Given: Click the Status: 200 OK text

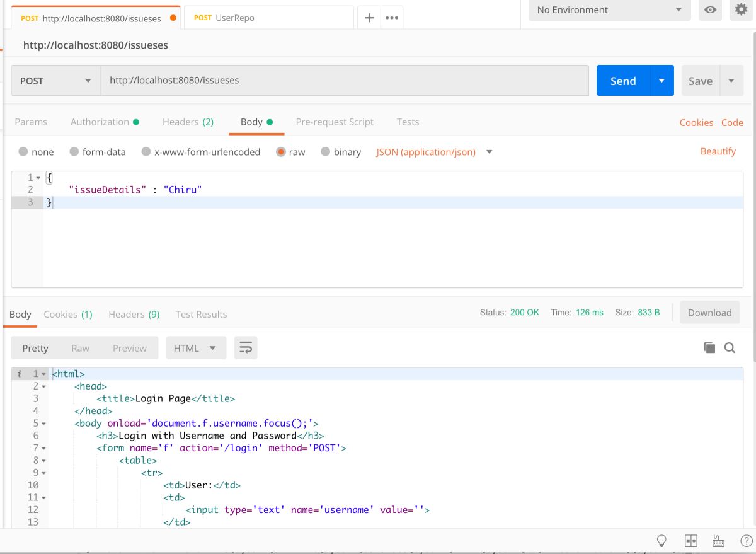Looking at the screenshot, I should (510, 313).
